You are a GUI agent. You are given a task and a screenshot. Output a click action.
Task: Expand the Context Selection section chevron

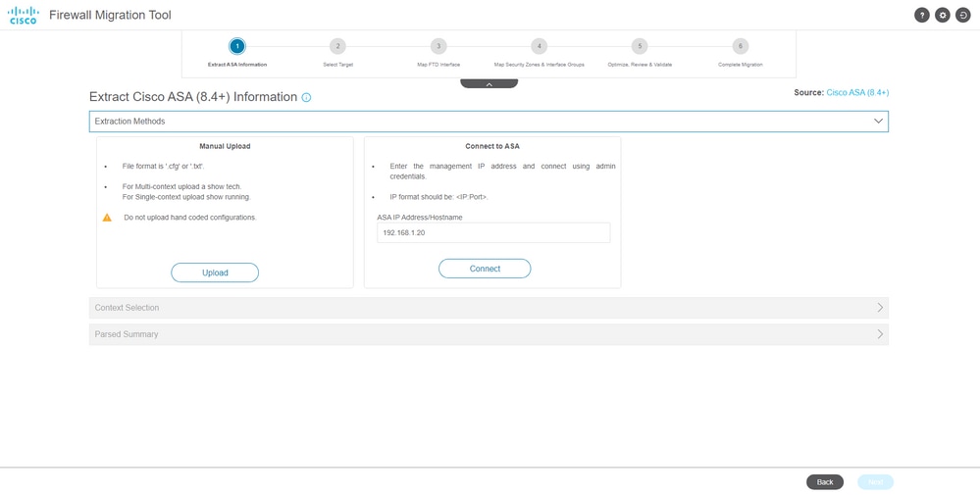pyautogui.click(x=880, y=308)
